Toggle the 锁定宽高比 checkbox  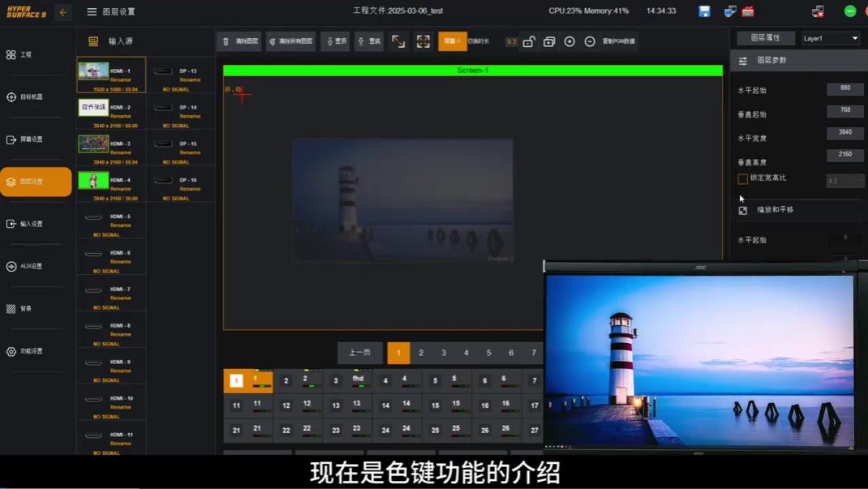[x=742, y=178]
